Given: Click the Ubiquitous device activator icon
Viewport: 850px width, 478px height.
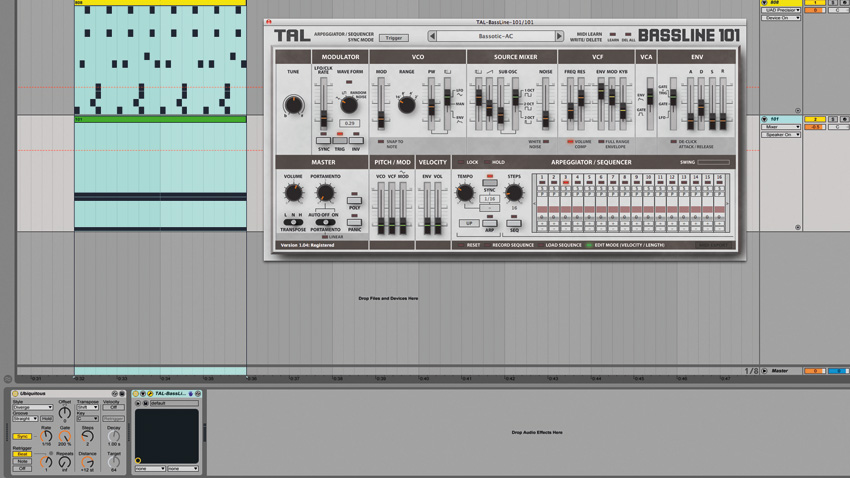Looking at the screenshot, I should coord(15,393).
